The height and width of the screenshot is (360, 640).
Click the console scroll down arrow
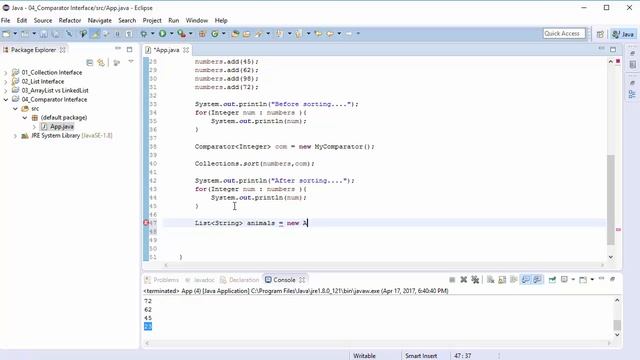pos(617,335)
